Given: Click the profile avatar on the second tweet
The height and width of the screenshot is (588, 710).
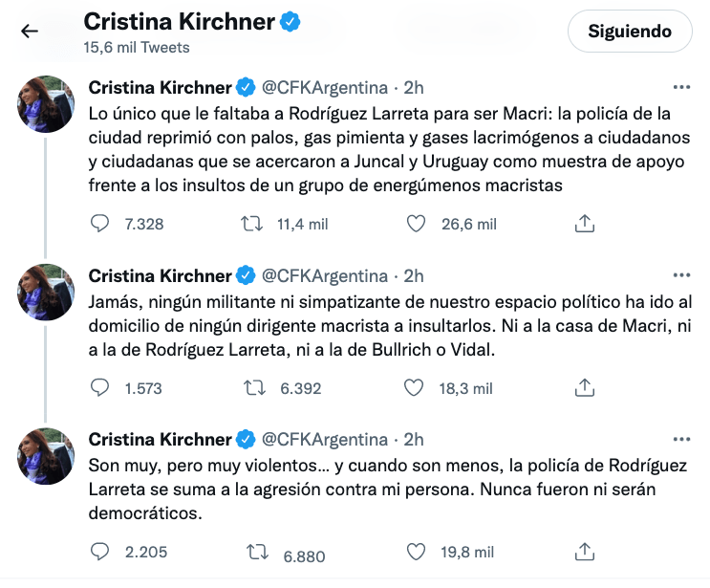Looking at the screenshot, I should [x=46, y=292].
